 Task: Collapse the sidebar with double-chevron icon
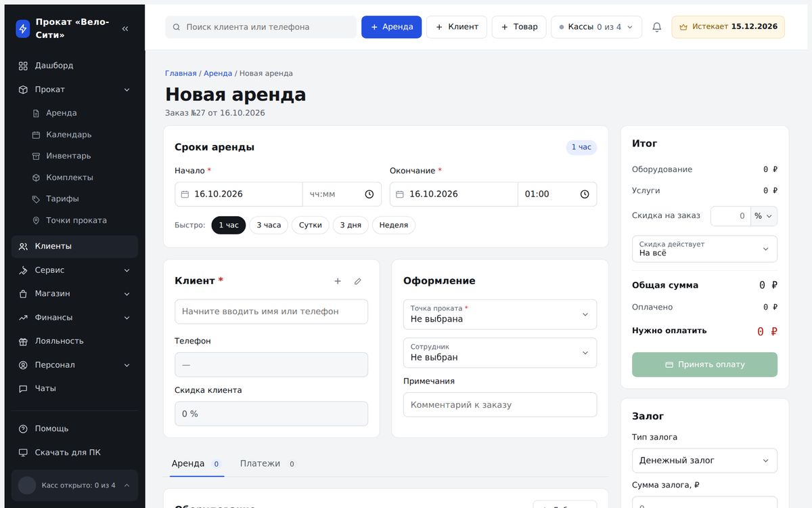tap(125, 28)
